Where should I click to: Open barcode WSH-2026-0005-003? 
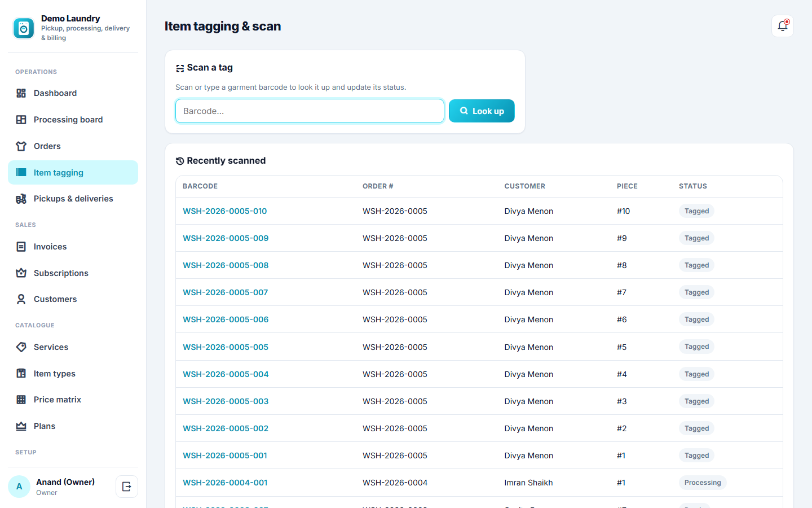[226, 401]
